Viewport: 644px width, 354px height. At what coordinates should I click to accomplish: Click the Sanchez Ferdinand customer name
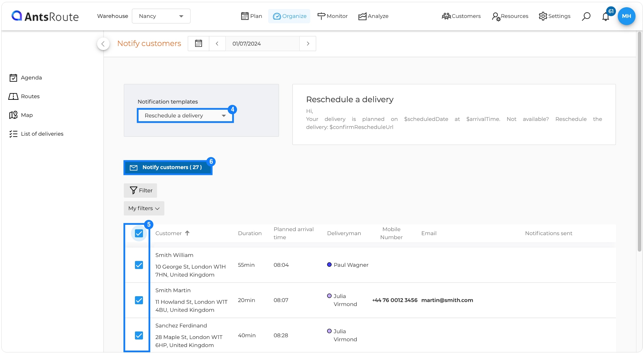point(181,326)
